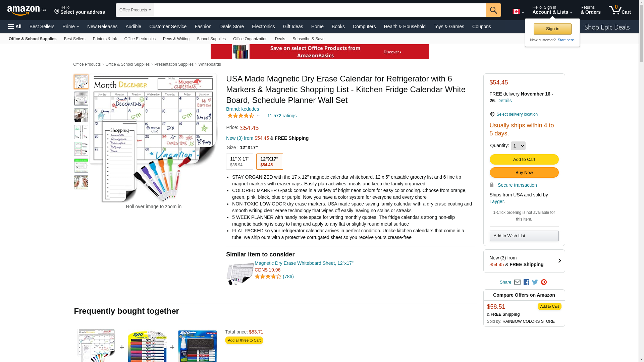The height and width of the screenshot is (362, 644).
Task: Open the Canada flag country selector
Action: click(518, 12)
